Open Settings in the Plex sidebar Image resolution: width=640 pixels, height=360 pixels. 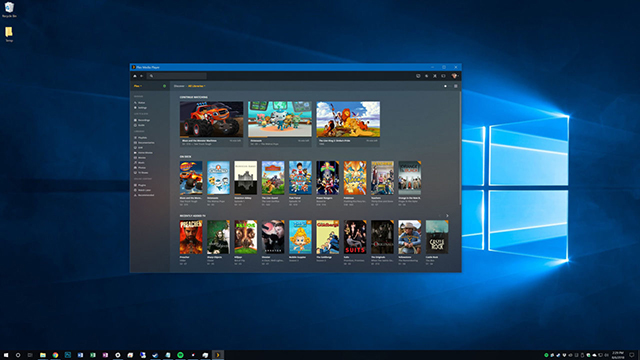pos(140,108)
